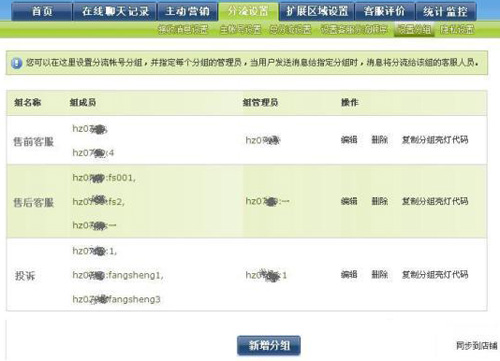Click member entry ending in fs001
Image resolution: width=500 pixels, height=361 pixels.
tap(104, 178)
